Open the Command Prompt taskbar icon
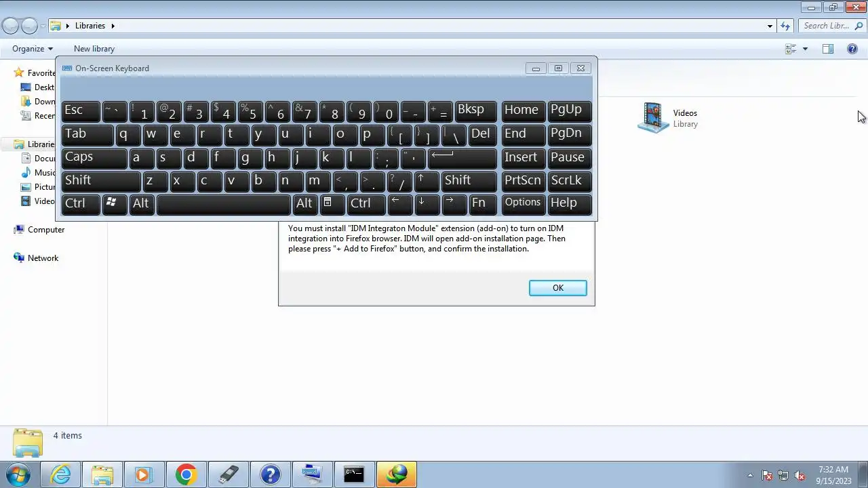The width and height of the screenshot is (868, 488). (x=354, y=474)
